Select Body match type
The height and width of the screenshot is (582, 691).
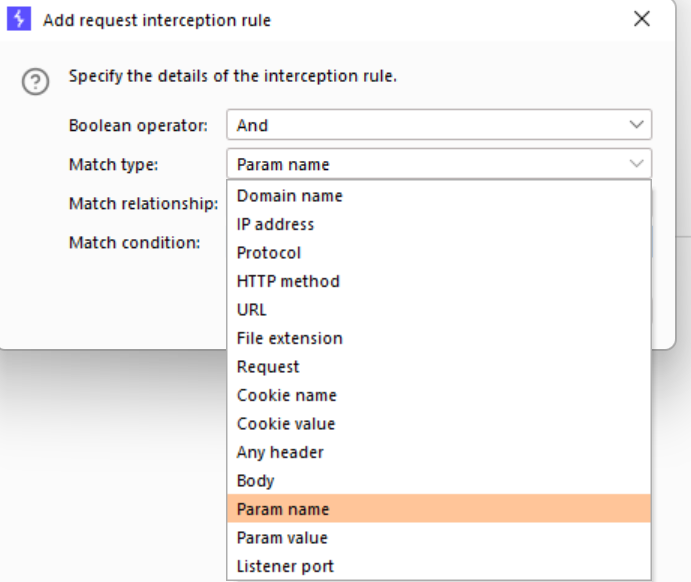coord(254,481)
